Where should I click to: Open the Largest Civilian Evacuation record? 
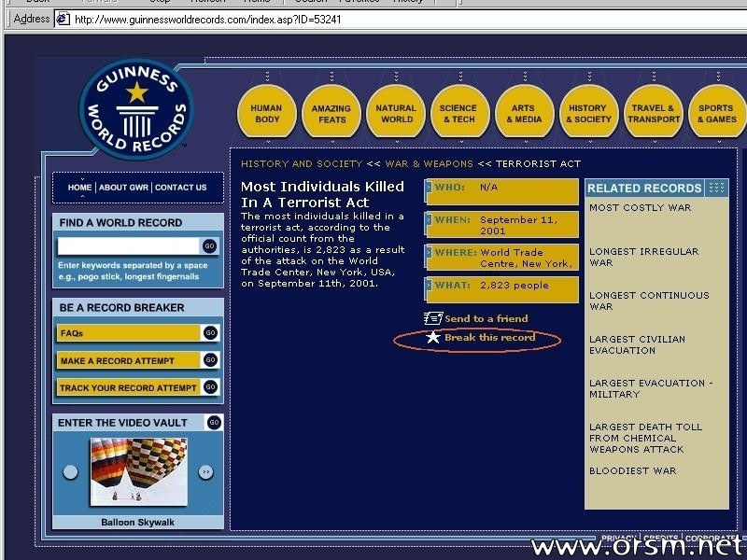pyautogui.click(x=638, y=344)
